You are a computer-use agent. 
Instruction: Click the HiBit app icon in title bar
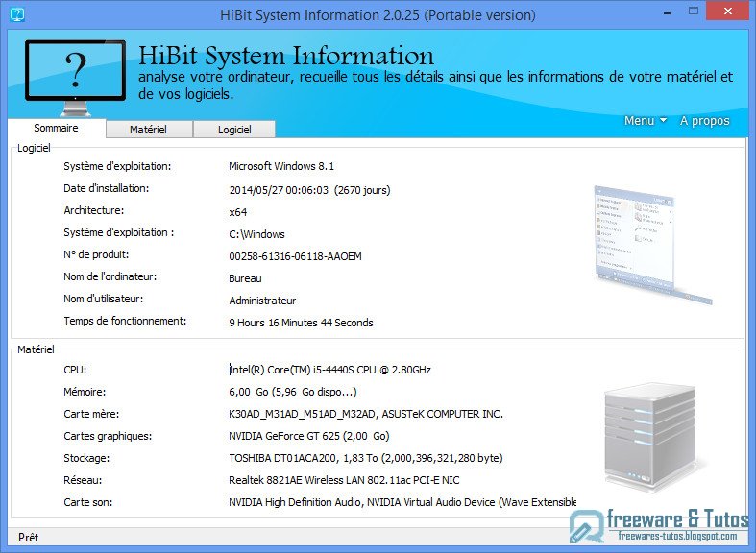[x=17, y=14]
